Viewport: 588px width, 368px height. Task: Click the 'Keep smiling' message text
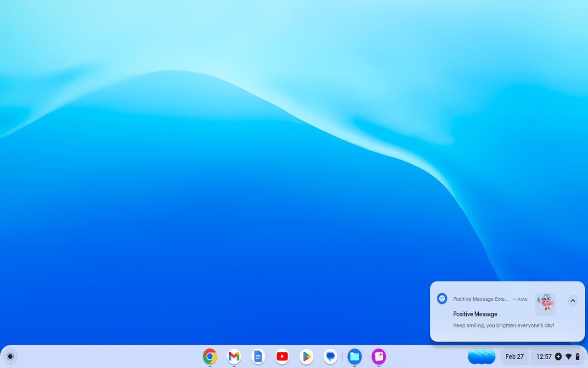click(x=503, y=325)
